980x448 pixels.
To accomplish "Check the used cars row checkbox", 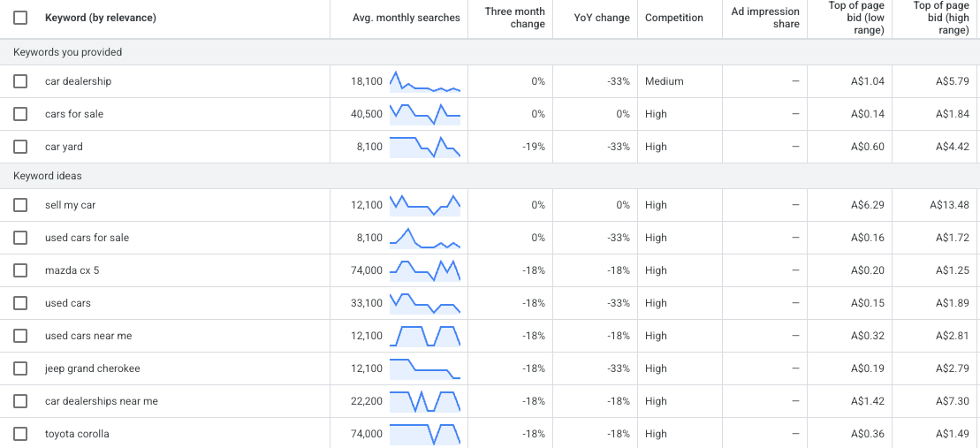I will pos(20,303).
